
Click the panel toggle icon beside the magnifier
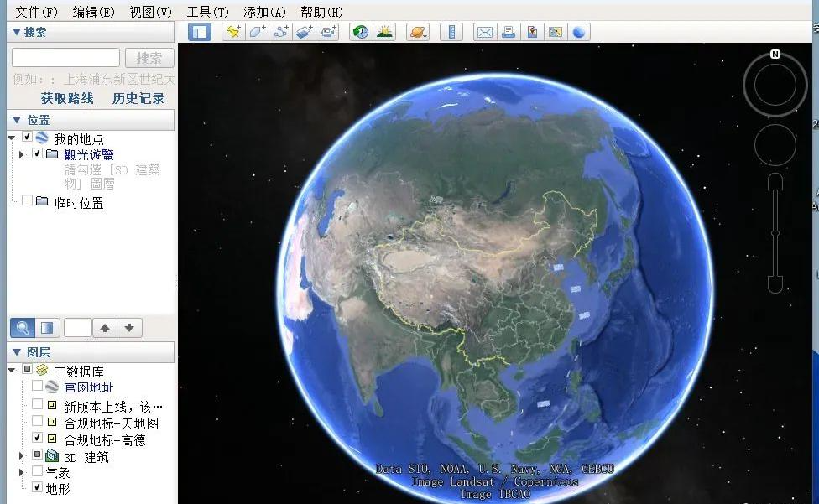point(47,328)
